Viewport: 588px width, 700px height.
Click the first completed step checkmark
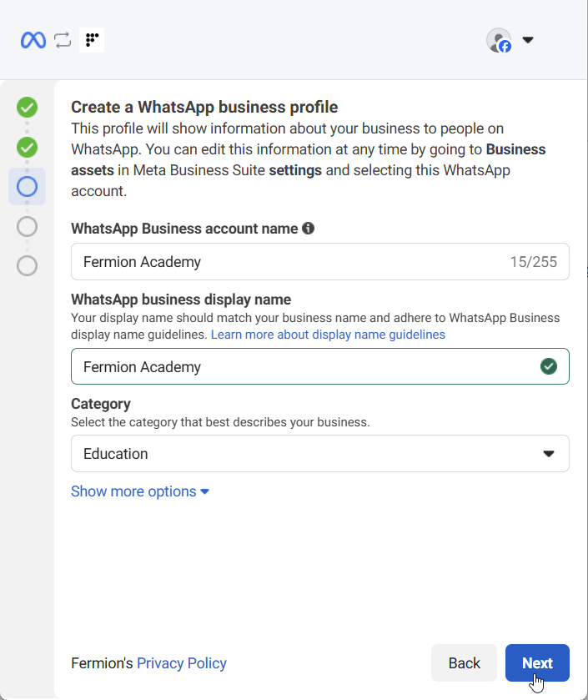click(26, 107)
